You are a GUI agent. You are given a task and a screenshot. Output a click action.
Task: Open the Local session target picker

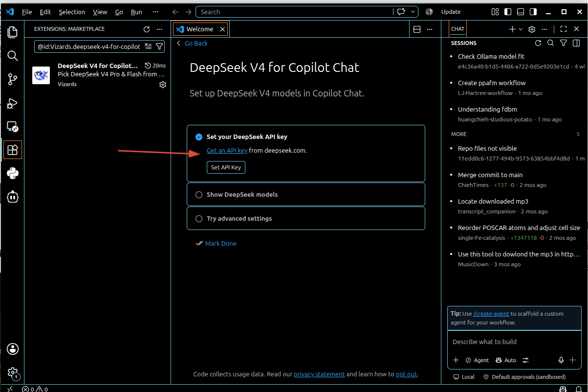(x=464, y=377)
